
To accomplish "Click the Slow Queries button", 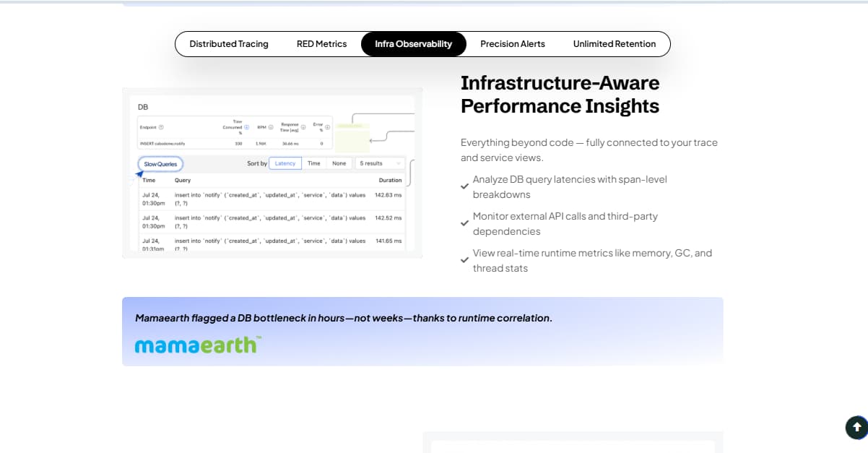I will 160,164.
